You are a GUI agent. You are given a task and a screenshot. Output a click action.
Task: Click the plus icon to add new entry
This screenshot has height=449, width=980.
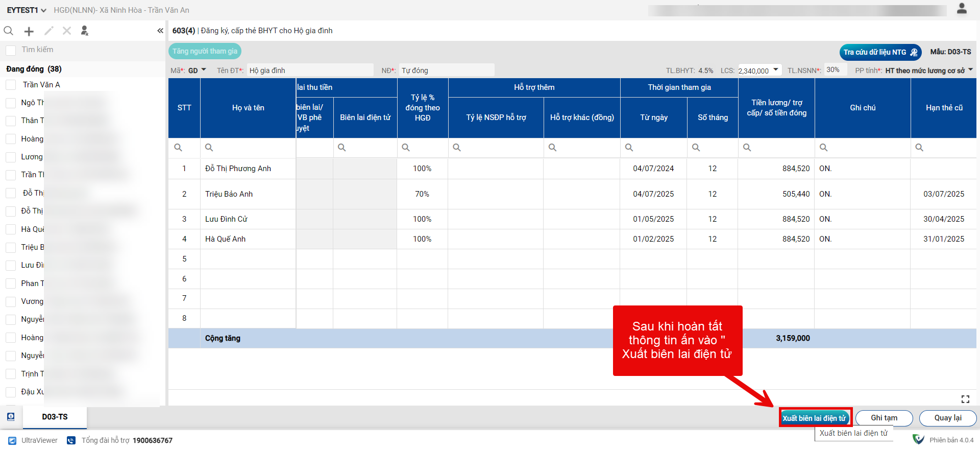click(x=29, y=32)
